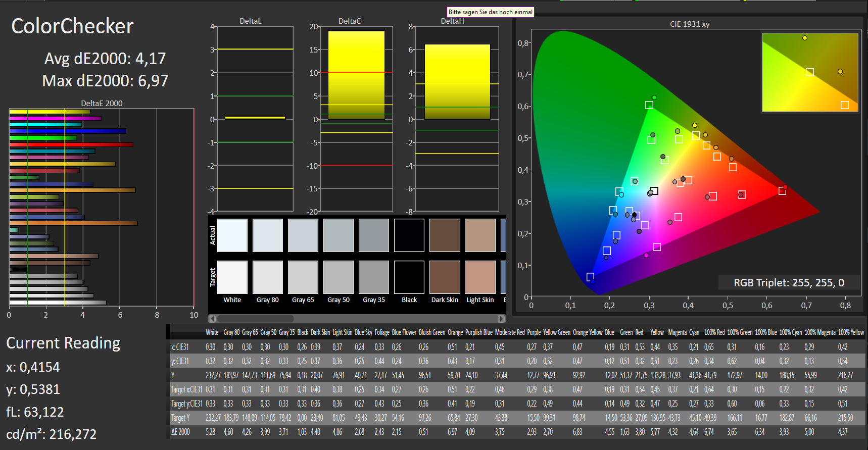This screenshot has width=868, height=450.
Task: Click the "fL: 63,122" reading
Action: pyautogui.click(x=35, y=412)
